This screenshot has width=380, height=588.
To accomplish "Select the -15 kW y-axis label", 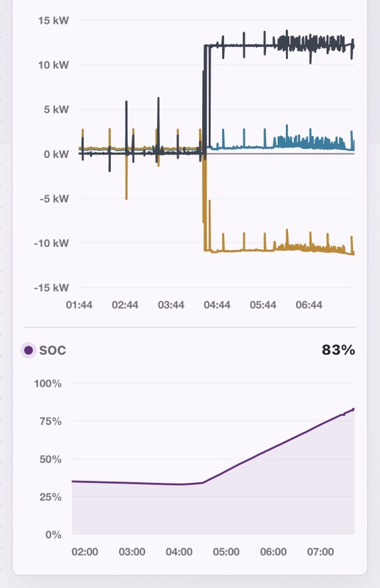I will coord(51,287).
